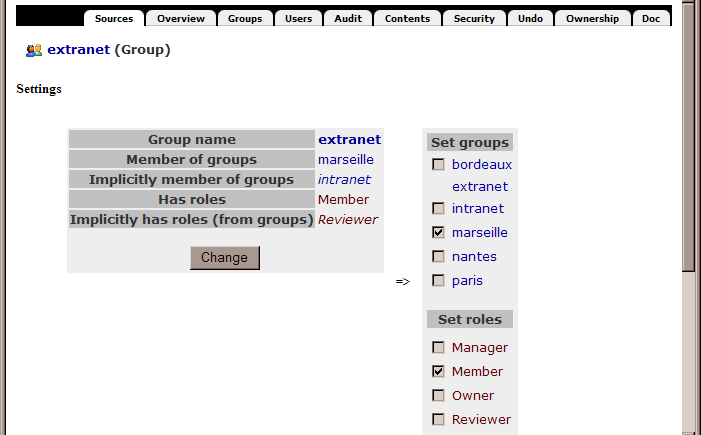Check the bordeaux group checkbox

pos(438,164)
